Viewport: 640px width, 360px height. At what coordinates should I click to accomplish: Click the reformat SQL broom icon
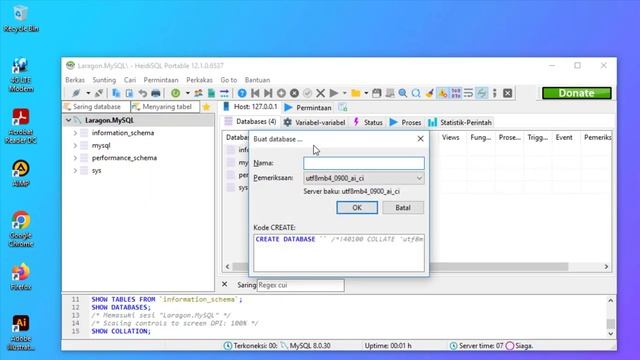(429, 93)
